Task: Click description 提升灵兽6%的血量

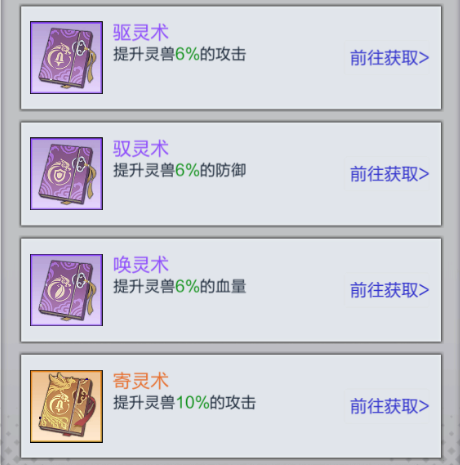Action: pyautogui.click(x=179, y=286)
